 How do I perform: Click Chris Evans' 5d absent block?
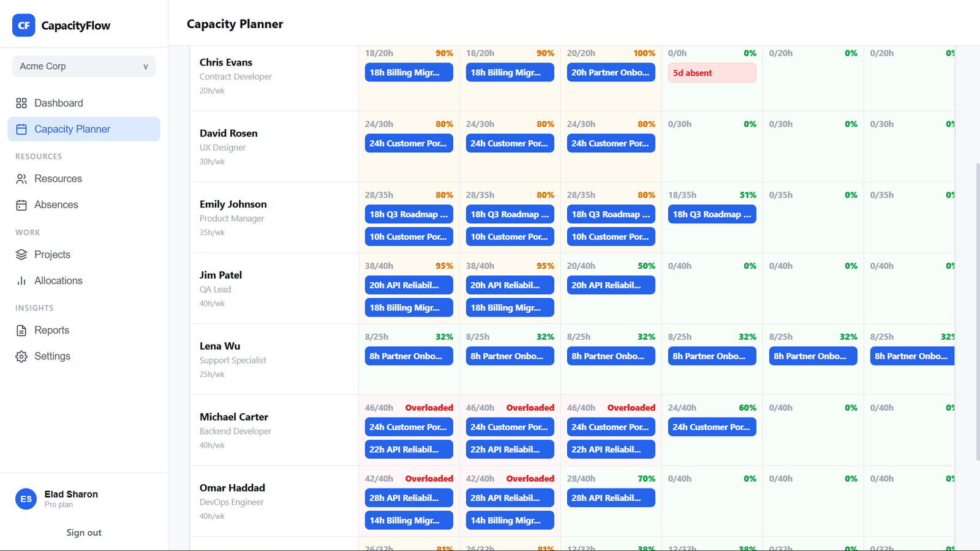point(712,73)
